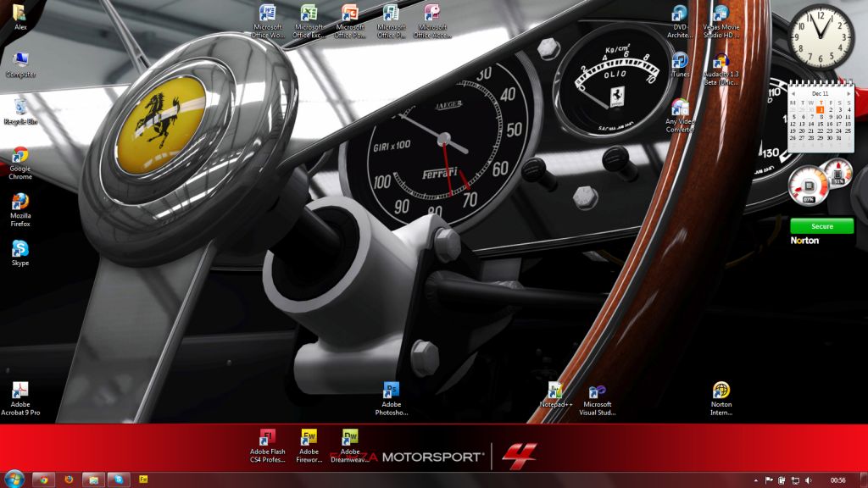
Task: Open Adobe Photoshop desktop shortcut
Action: pos(392,398)
